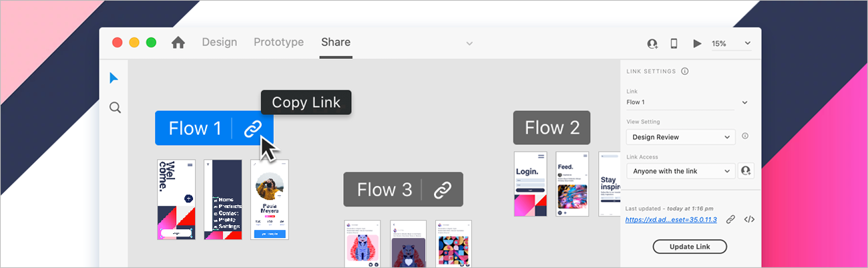Click the Home icon in the toolbar
This screenshot has height=268, width=868.
[x=178, y=43]
